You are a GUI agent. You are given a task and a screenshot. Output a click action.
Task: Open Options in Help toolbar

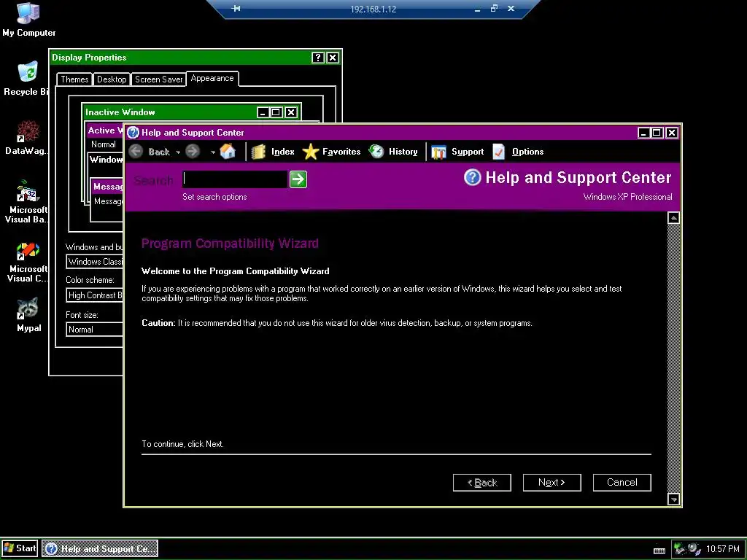(518, 152)
